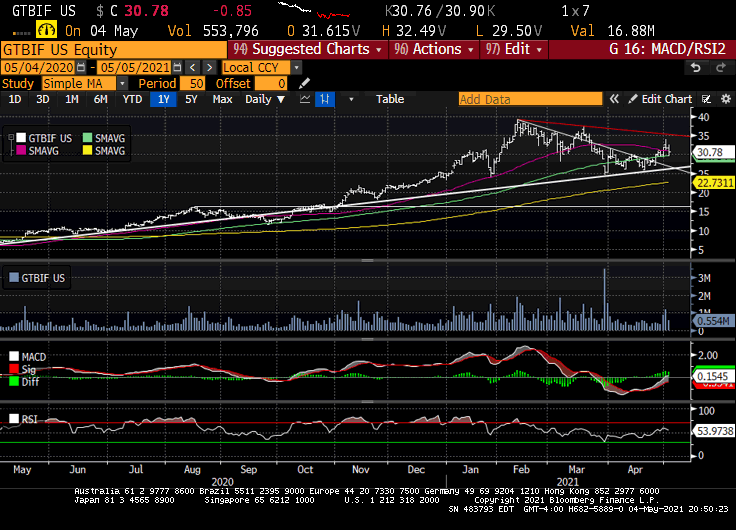Open annotation edit icon next to gear
This screenshot has width=736, height=530.
click(x=706, y=99)
